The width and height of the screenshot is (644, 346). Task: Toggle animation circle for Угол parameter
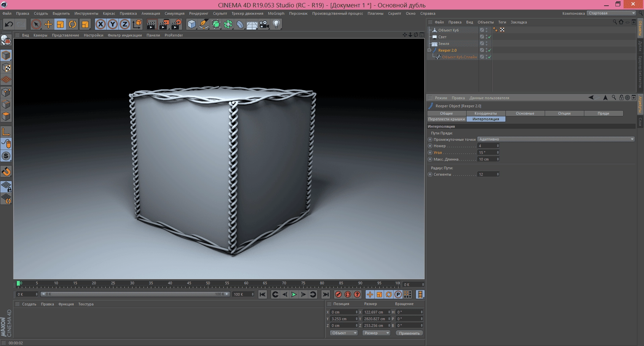coord(430,153)
